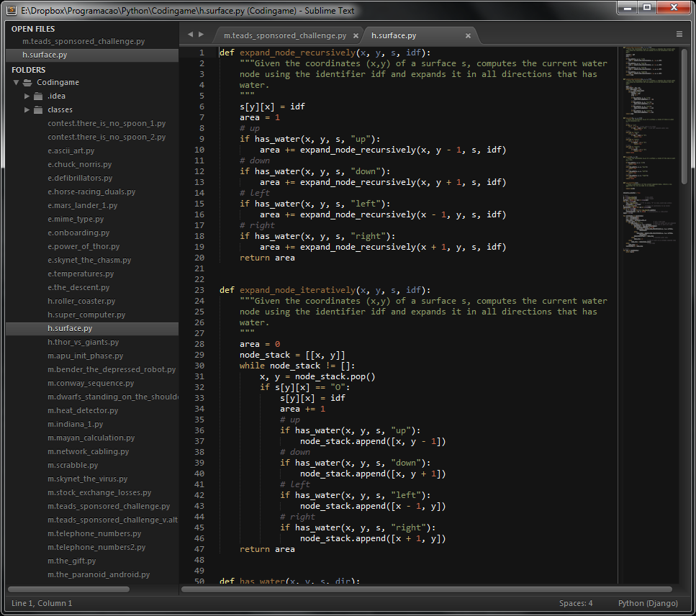This screenshot has width=696, height=616.
Task: Open m.telephone_numbers2.py file
Action: [96, 548]
